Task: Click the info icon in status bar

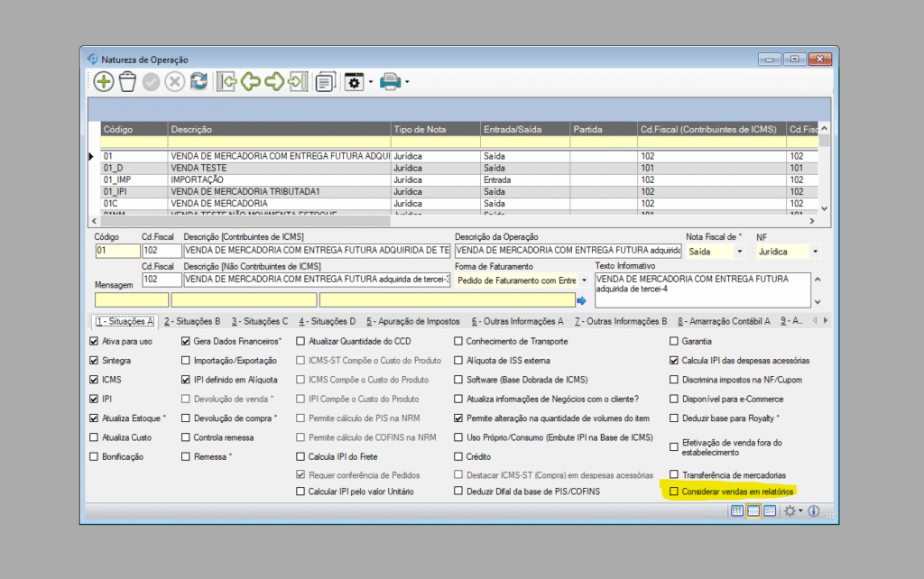Action: [x=813, y=511]
